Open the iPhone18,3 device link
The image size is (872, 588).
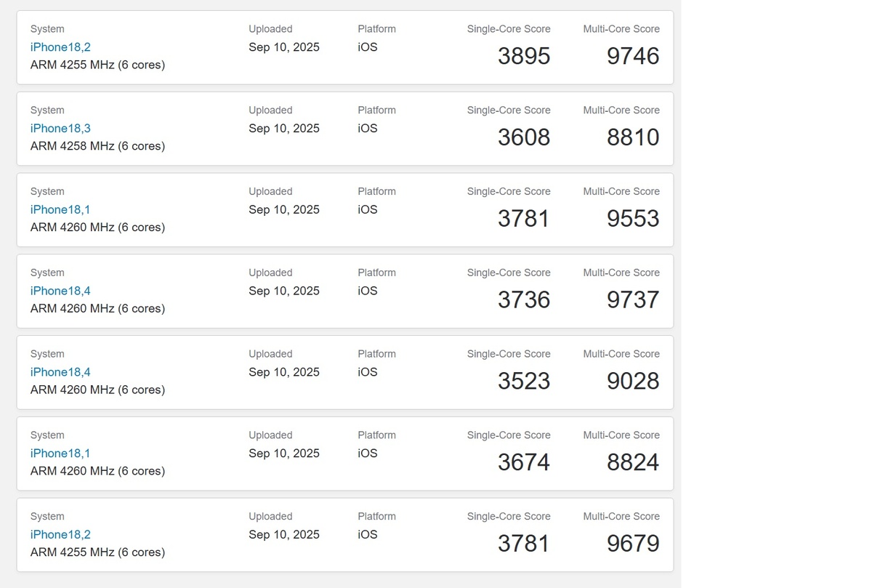click(60, 128)
